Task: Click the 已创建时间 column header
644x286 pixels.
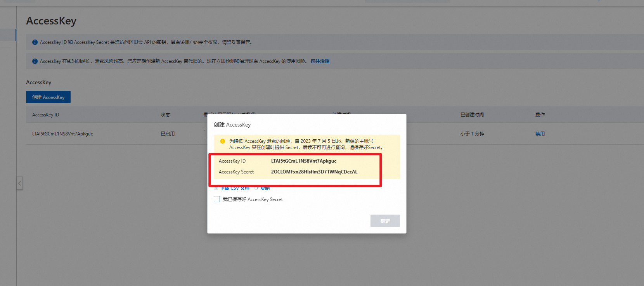Action: 472,115
